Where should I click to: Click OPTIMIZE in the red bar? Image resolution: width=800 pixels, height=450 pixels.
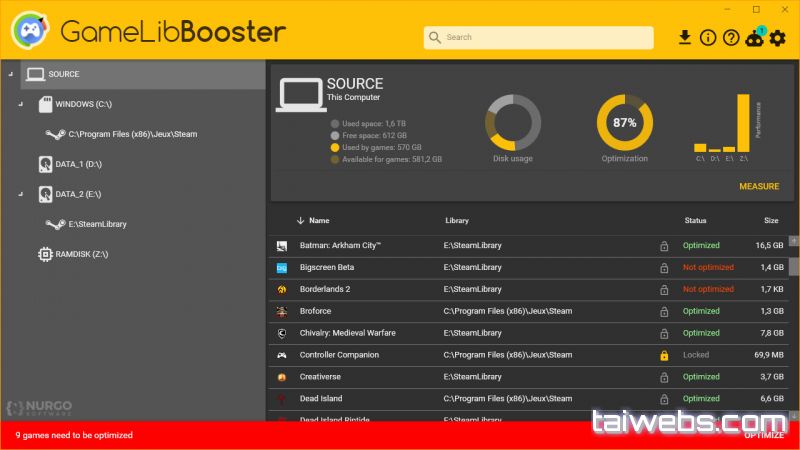point(764,436)
